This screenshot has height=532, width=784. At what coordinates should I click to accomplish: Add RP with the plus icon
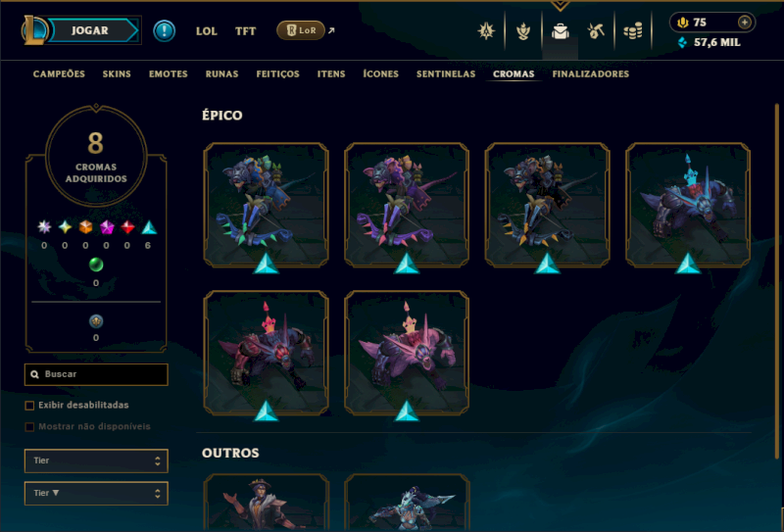(x=745, y=22)
